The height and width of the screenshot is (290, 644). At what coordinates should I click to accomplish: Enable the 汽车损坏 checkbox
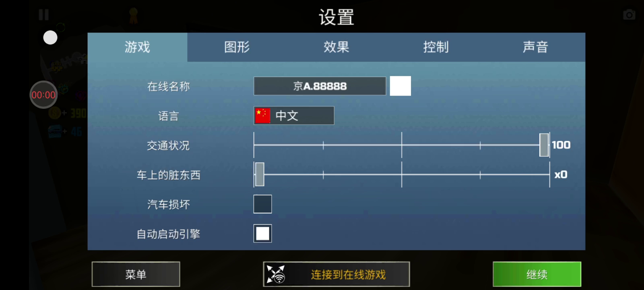click(262, 204)
